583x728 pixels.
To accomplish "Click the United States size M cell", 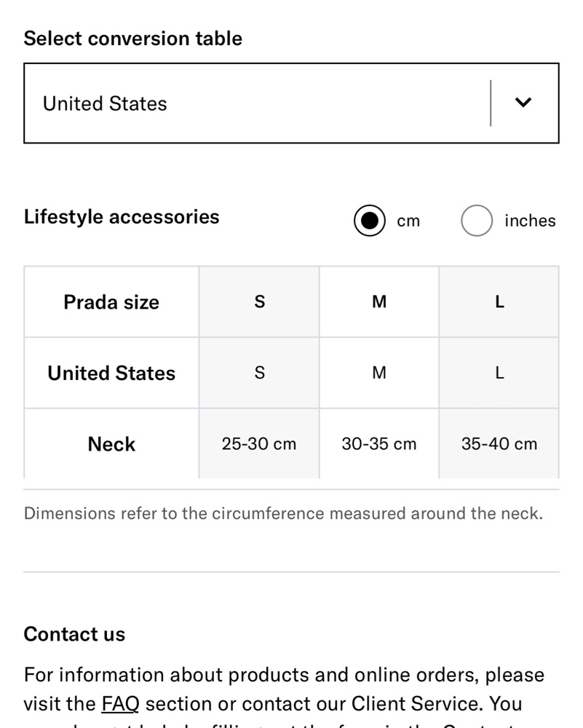I will pyautogui.click(x=379, y=373).
